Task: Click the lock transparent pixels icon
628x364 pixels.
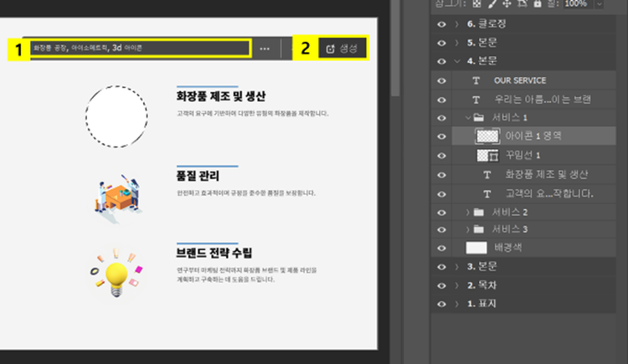Action: (476, 3)
